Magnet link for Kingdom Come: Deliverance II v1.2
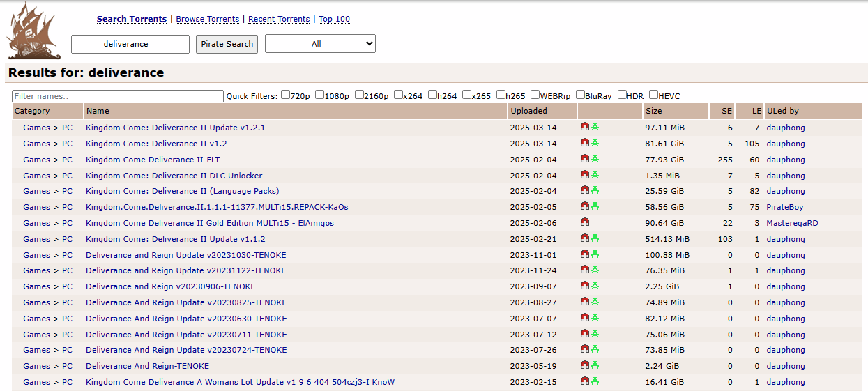Viewport: 868px width, 391px height. pyautogui.click(x=585, y=143)
